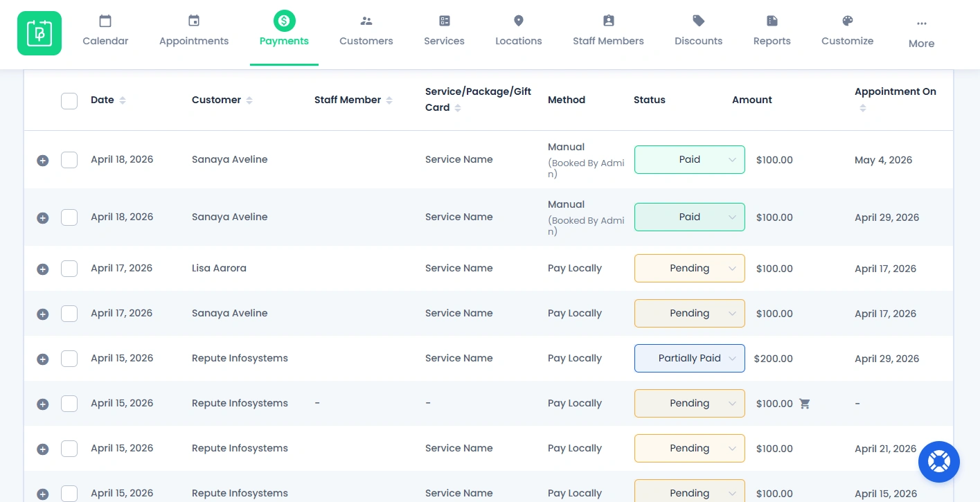Go to the Services tab
980x502 pixels.
[x=445, y=41]
